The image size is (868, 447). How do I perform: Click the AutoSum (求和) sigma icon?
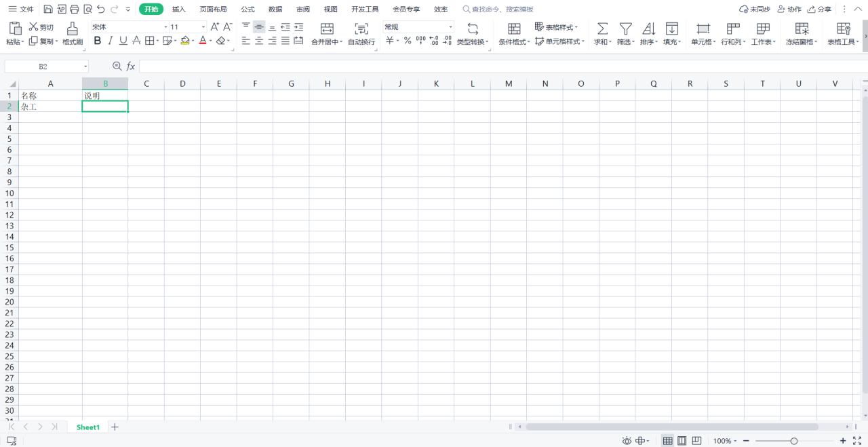[601, 28]
